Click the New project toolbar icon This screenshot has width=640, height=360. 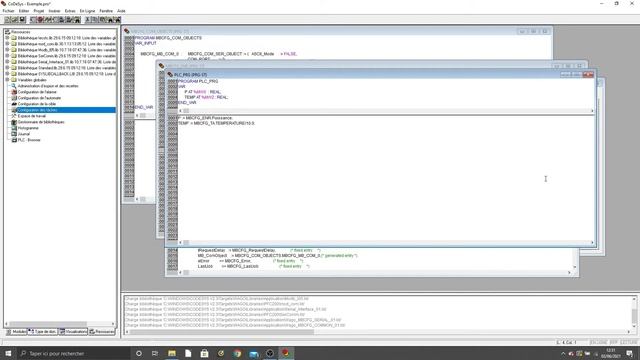pyautogui.click(x=7, y=20)
